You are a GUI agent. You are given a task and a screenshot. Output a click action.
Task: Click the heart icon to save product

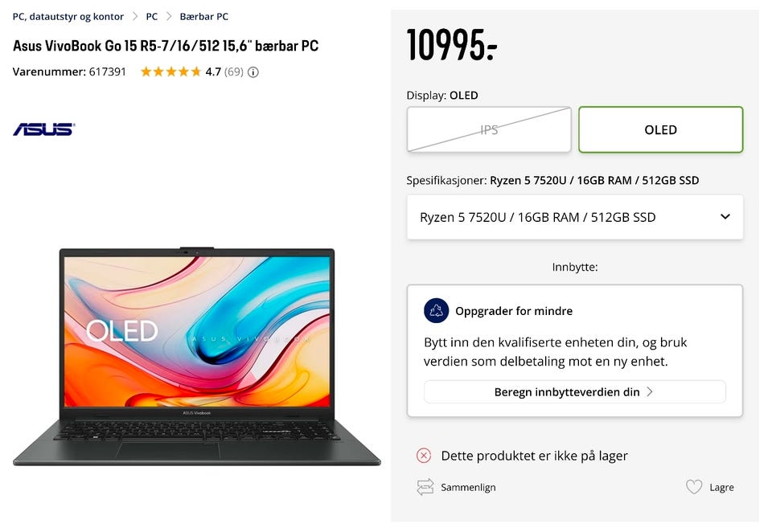tap(694, 487)
